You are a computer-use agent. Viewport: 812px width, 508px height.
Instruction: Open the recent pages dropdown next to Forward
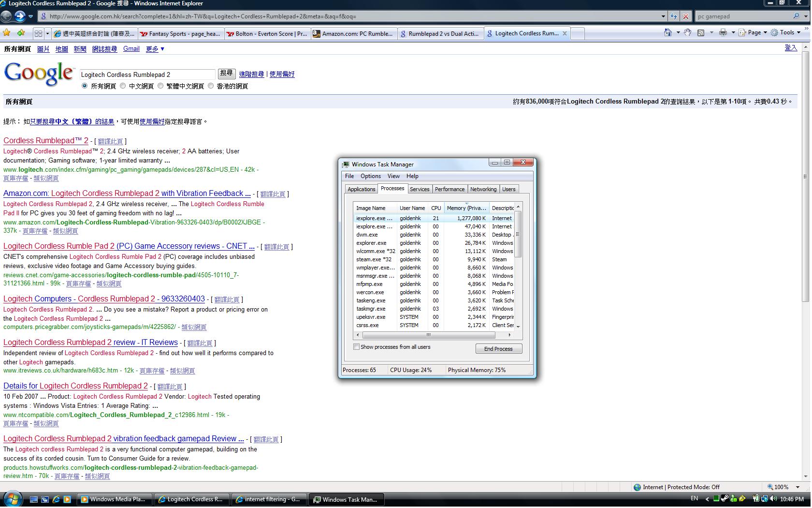pos(30,16)
